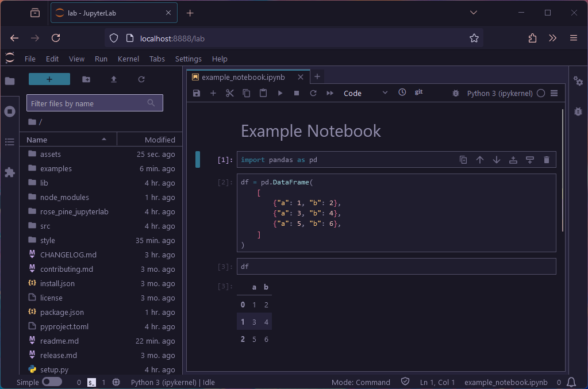Toggle Simple mode switch in status bar
The height and width of the screenshot is (389, 588).
coord(52,382)
